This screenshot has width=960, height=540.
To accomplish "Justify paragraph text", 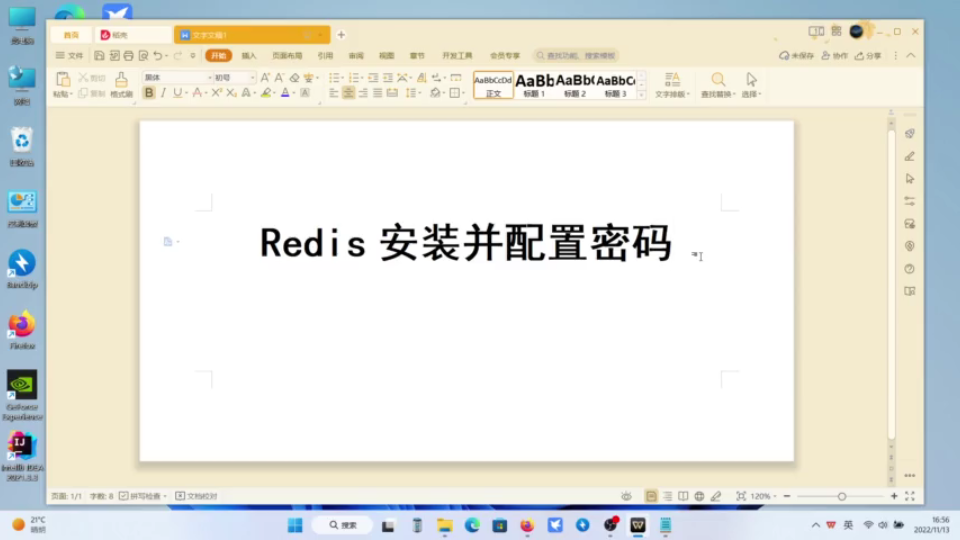I will pos(378,93).
